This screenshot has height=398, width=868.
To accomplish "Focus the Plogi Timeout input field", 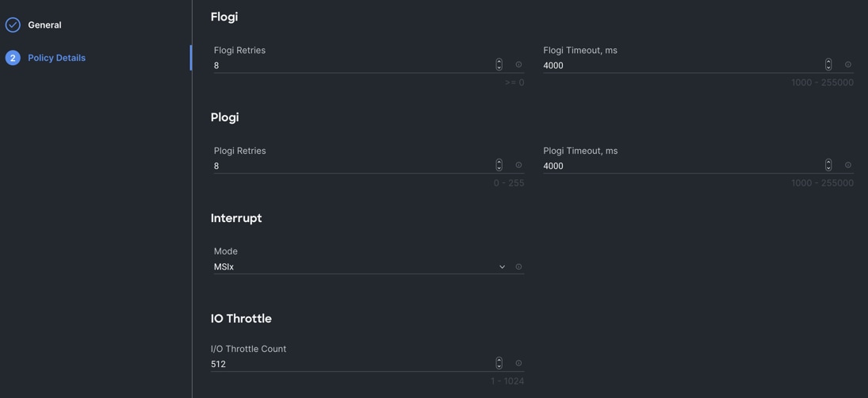I will pos(678,166).
